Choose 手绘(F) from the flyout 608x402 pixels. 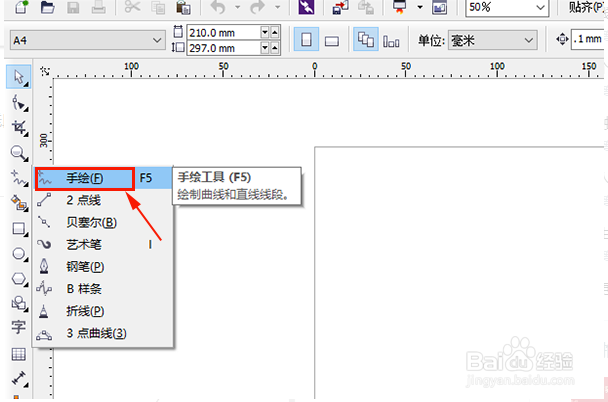104,178
